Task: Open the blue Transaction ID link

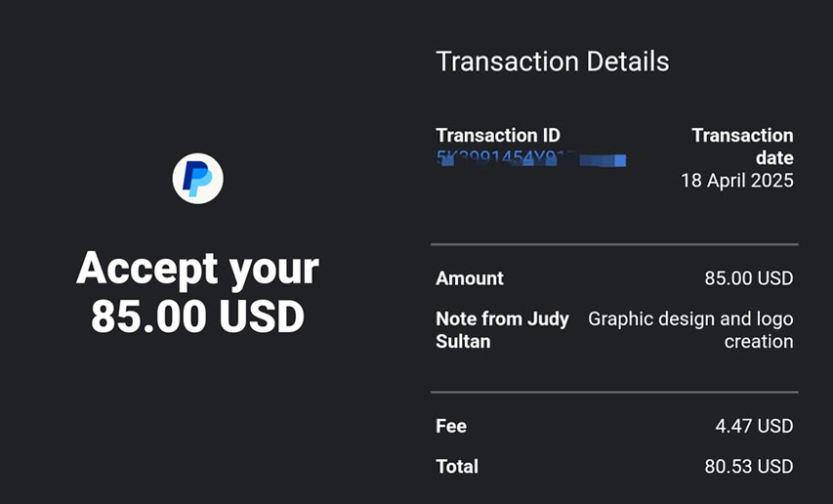Action: [530, 158]
